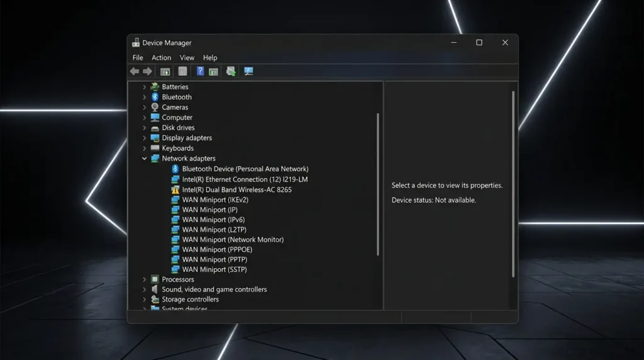Image resolution: width=644 pixels, height=360 pixels.
Task: Click the Intel Ethernet Connection adapter icon
Action: tap(175, 179)
